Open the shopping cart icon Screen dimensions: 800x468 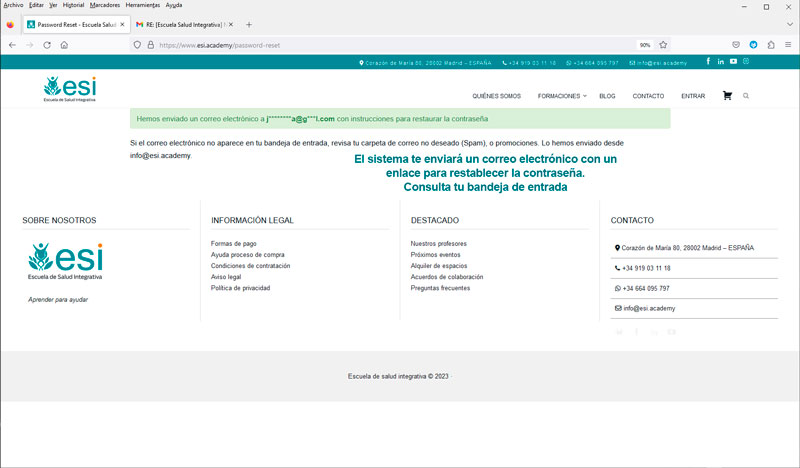tap(727, 95)
